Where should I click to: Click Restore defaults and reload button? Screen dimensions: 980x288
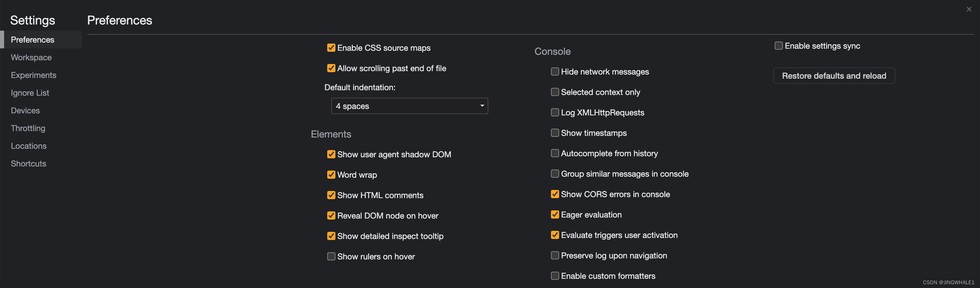pyautogui.click(x=834, y=76)
